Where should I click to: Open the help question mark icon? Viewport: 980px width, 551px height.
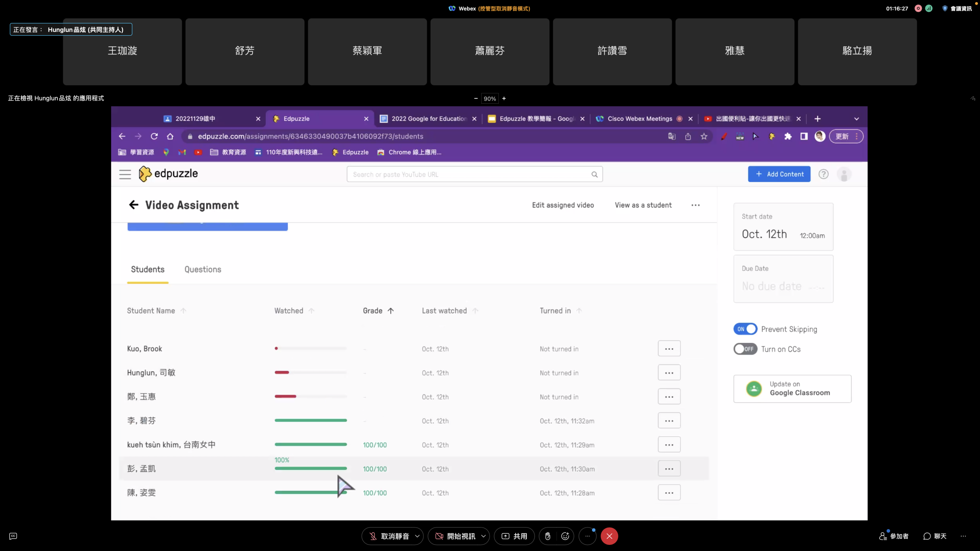coord(823,174)
